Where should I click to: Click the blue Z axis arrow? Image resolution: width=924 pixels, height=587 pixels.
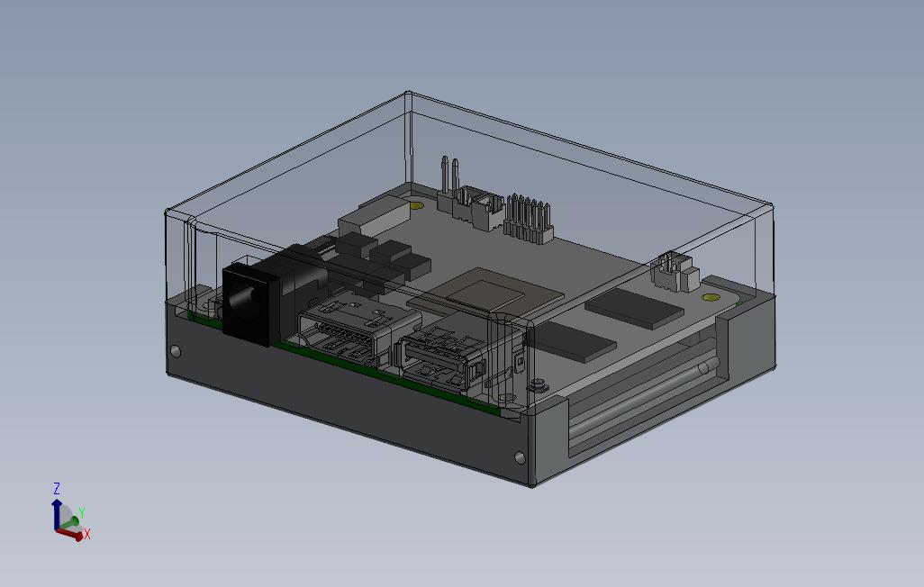(57, 513)
